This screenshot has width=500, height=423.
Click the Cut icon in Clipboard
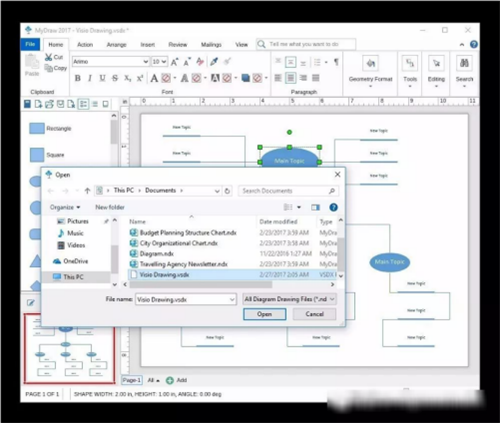(49, 57)
